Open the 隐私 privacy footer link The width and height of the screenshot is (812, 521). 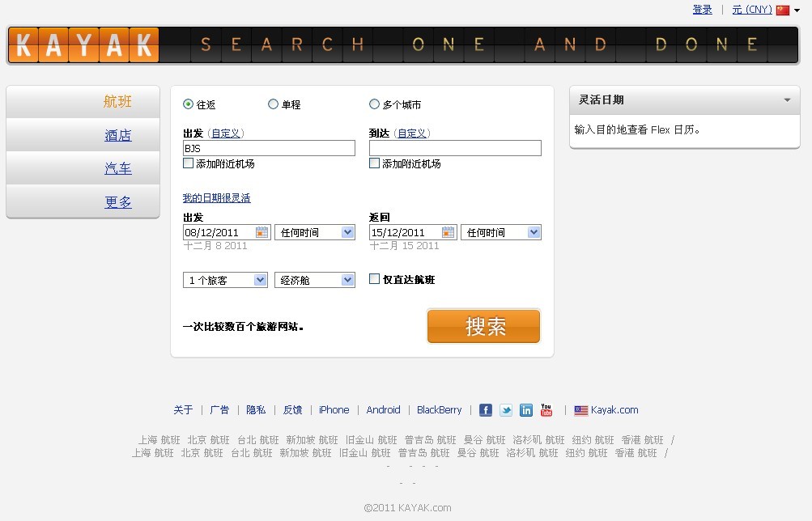256,410
